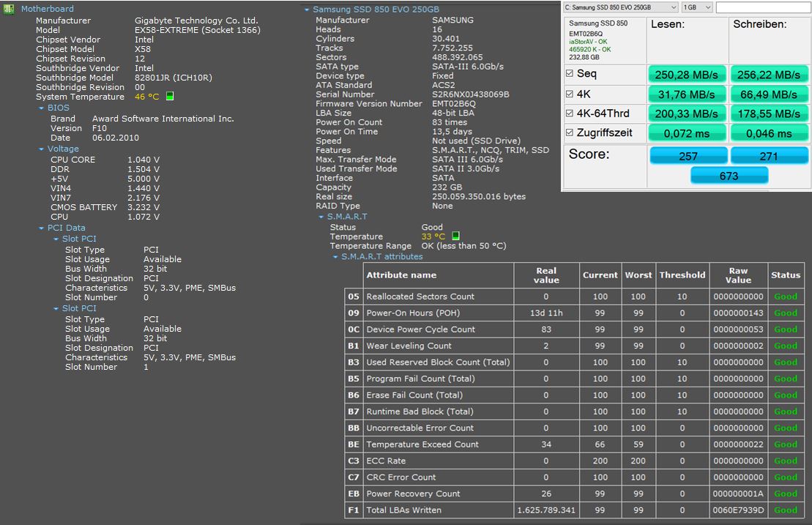Viewport: 812px width, 525px height.
Task: Select the ECC Rate row
Action: coord(574,461)
